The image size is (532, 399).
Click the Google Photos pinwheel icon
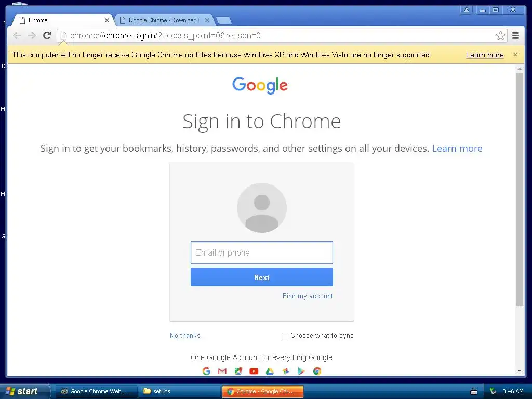coord(286,371)
